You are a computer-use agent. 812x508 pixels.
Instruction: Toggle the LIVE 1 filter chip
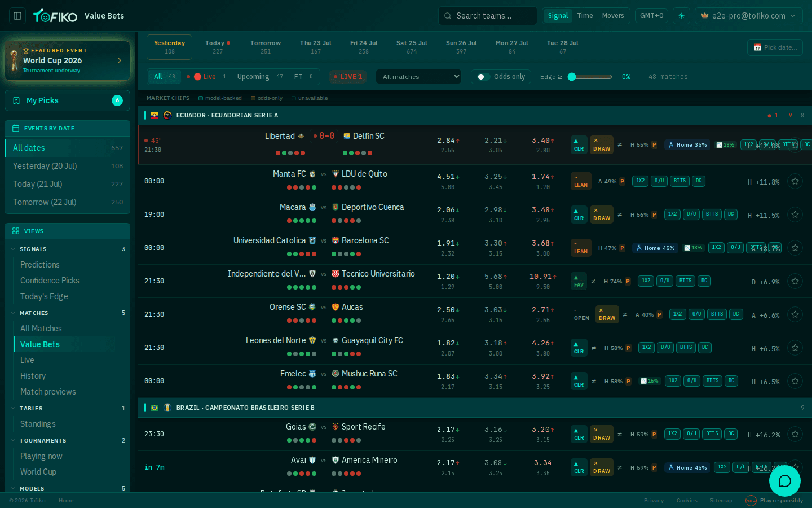[x=348, y=77]
